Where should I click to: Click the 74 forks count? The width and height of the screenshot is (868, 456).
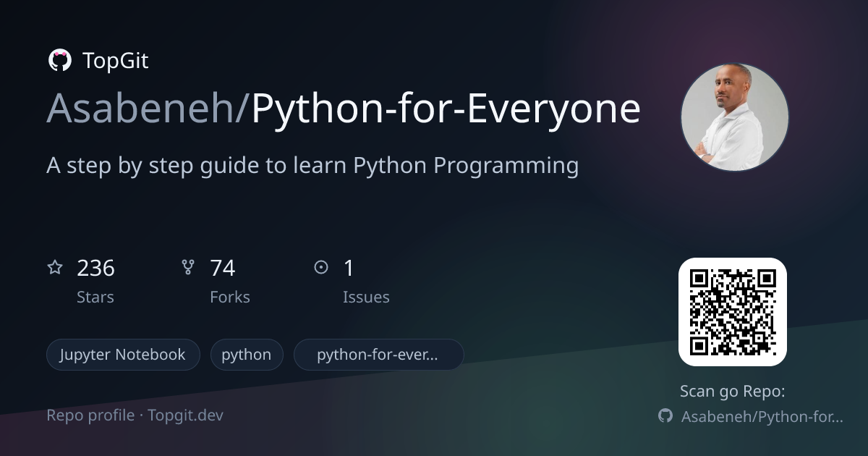(x=223, y=269)
